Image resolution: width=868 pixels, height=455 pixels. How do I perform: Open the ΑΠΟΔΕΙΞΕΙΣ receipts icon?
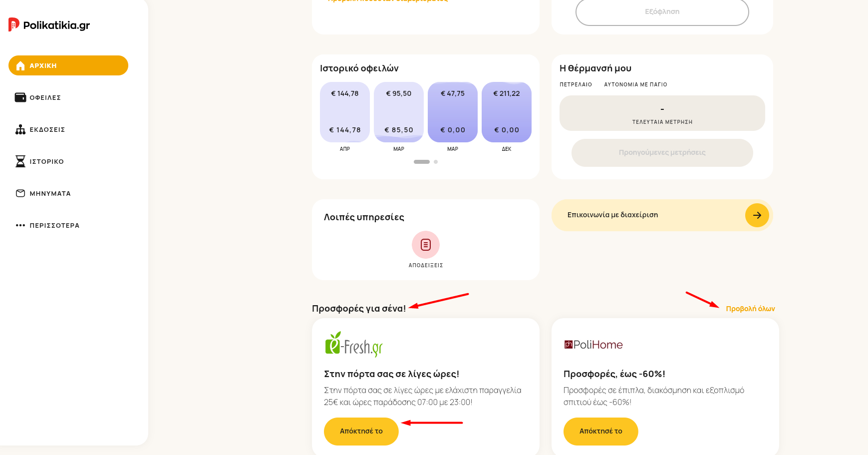[x=426, y=245]
